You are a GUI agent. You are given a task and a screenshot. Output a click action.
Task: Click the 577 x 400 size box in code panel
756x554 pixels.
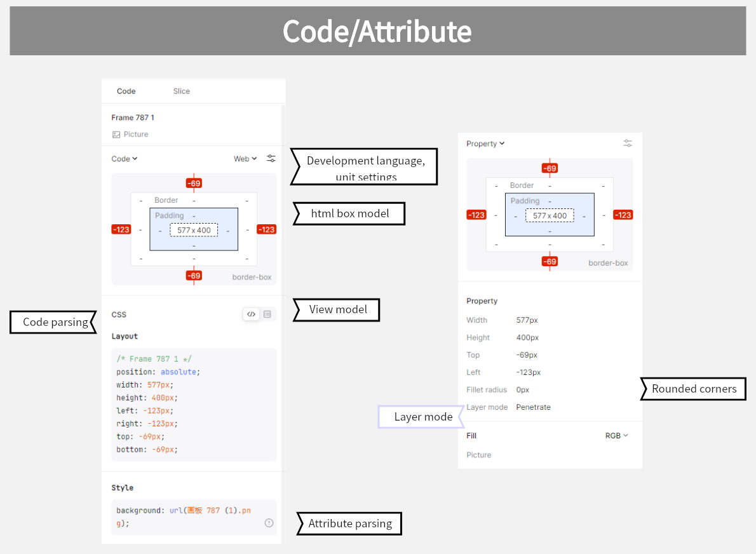194,230
